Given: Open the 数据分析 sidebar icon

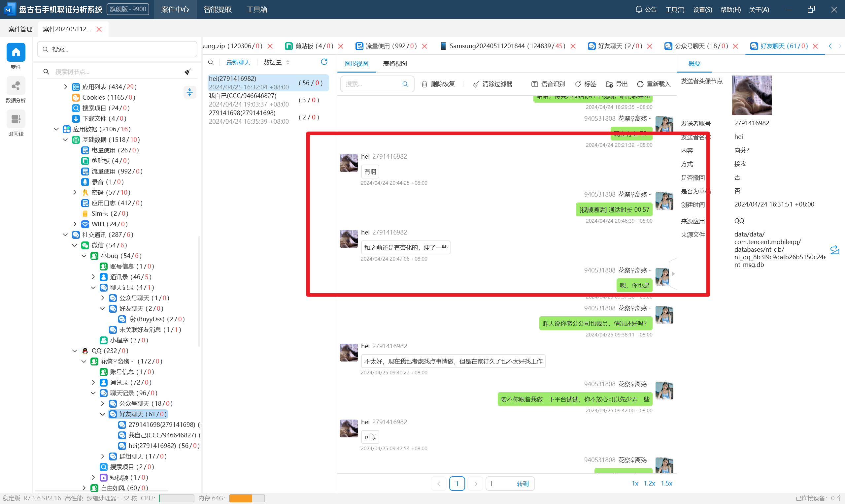Looking at the screenshot, I should click(16, 86).
